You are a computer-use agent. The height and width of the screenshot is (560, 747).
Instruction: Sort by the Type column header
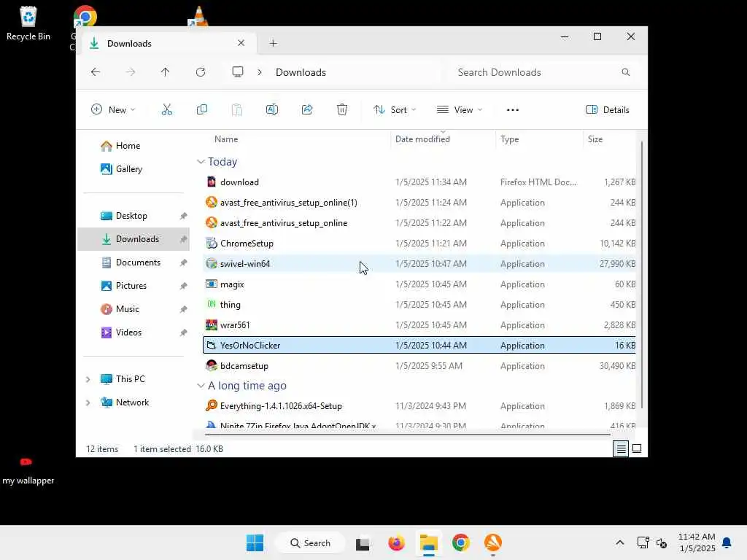[x=509, y=139]
